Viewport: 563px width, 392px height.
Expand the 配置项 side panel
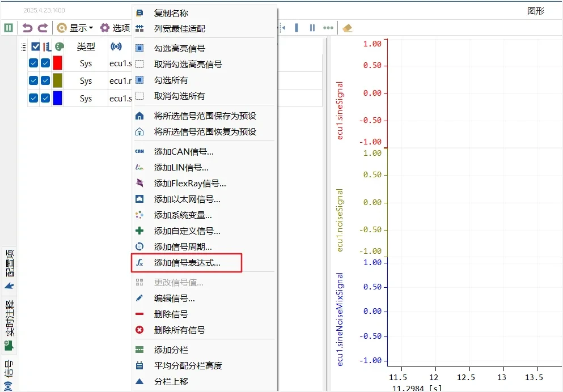tap(10, 269)
